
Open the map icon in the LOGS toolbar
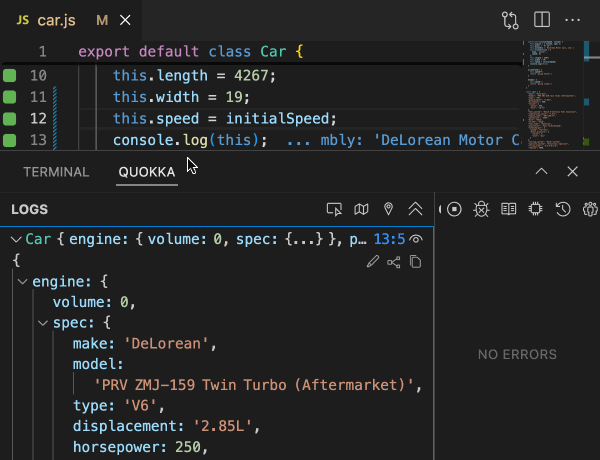[x=361, y=209]
